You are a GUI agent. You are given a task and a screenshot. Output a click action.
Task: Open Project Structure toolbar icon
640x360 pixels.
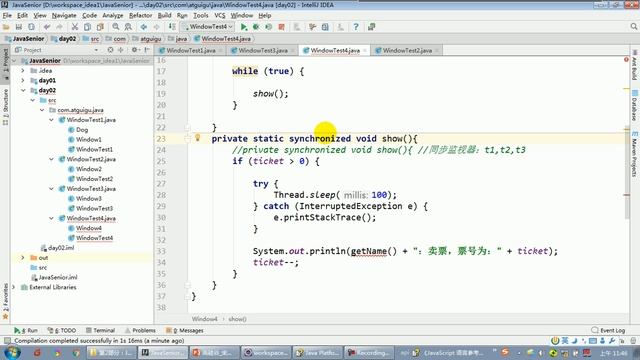[325, 27]
